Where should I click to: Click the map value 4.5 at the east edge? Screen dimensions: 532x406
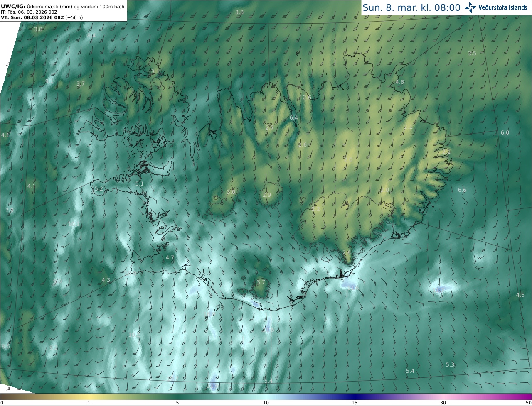coord(520,295)
